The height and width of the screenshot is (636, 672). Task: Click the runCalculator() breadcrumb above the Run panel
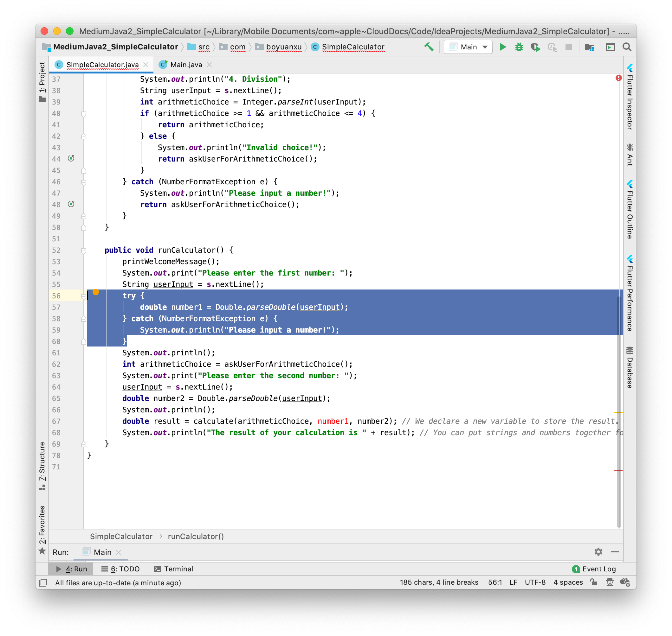click(x=196, y=536)
